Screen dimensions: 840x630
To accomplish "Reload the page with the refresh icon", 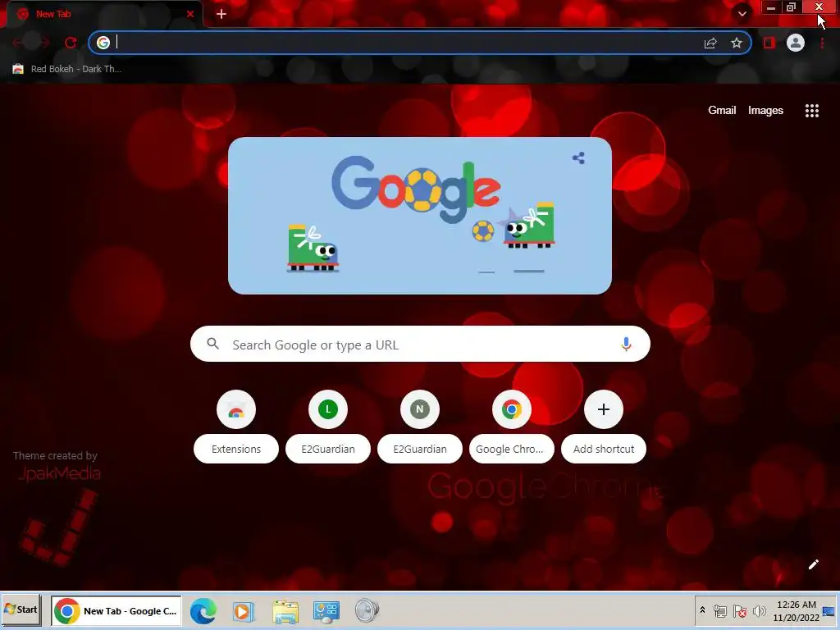I will point(71,43).
